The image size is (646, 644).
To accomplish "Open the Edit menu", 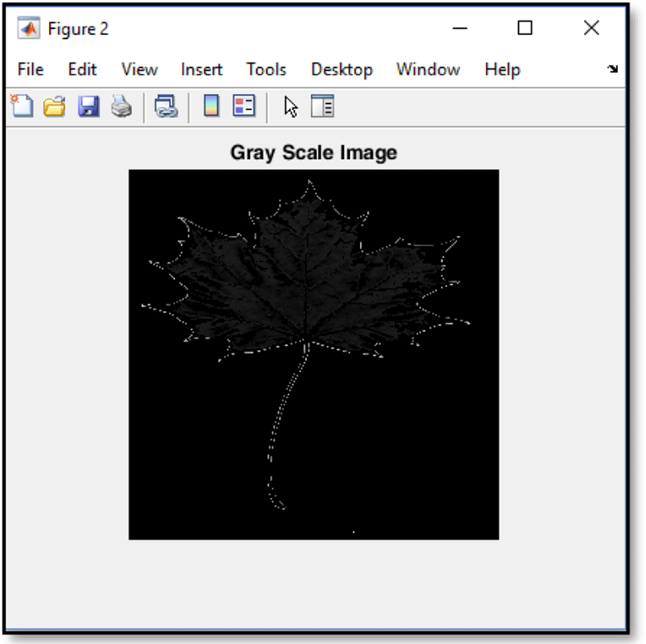I will (82, 70).
